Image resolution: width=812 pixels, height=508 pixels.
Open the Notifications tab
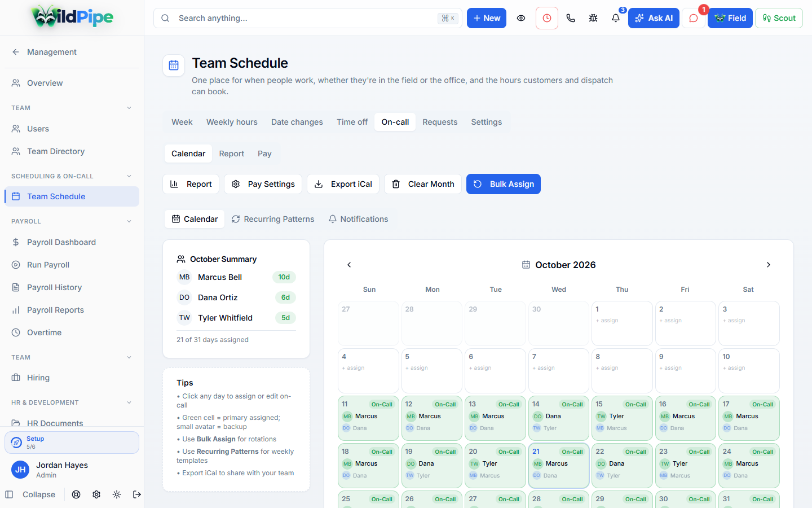[359, 219]
